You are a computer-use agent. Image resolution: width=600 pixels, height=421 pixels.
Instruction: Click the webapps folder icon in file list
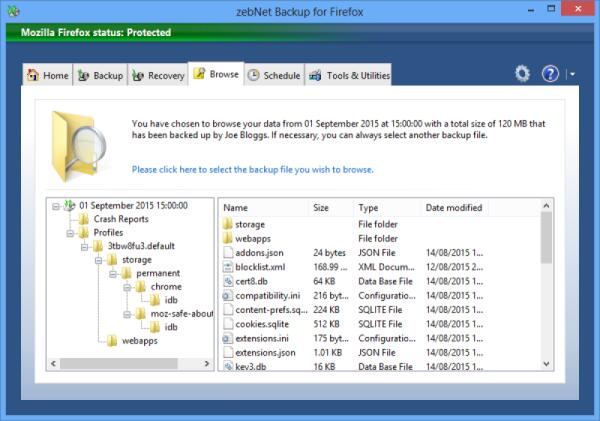pos(228,239)
